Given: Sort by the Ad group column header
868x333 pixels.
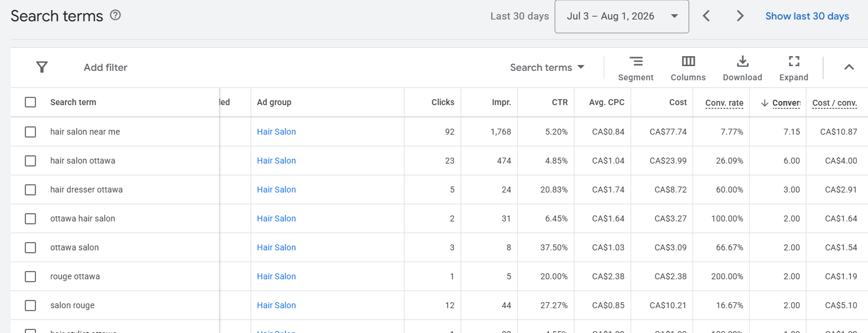Looking at the screenshot, I should [x=274, y=102].
